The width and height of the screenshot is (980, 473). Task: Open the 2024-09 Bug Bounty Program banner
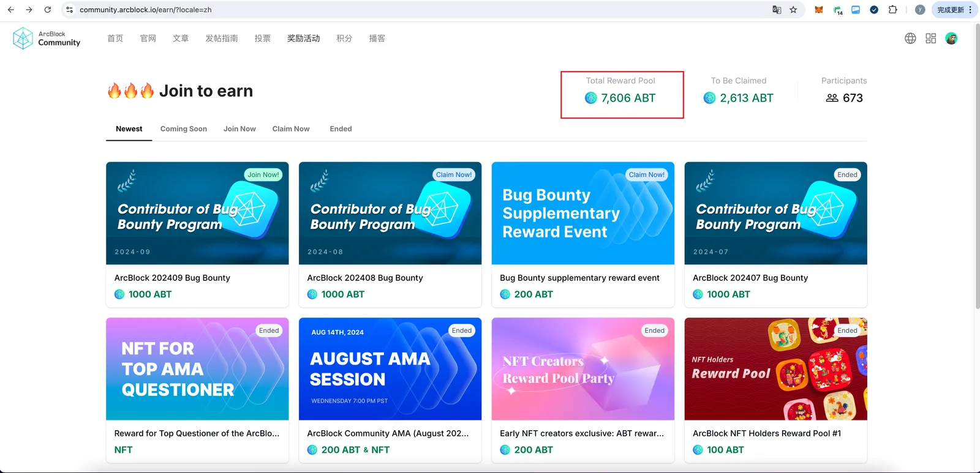point(197,214)
